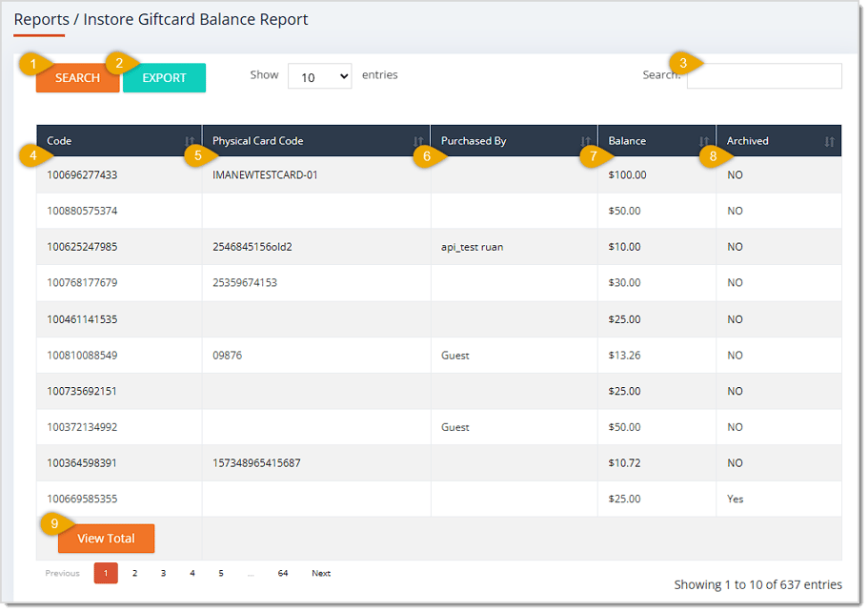The width and height of the screenshot is (868, 612).
Task: Click the Next pagination link
Action: (x=321, y=573)
